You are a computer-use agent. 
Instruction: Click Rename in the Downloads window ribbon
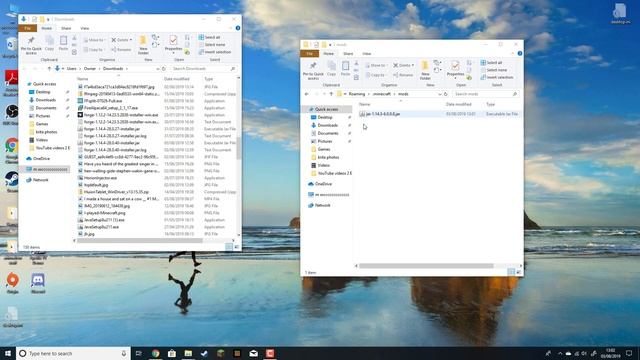(122, 50)
